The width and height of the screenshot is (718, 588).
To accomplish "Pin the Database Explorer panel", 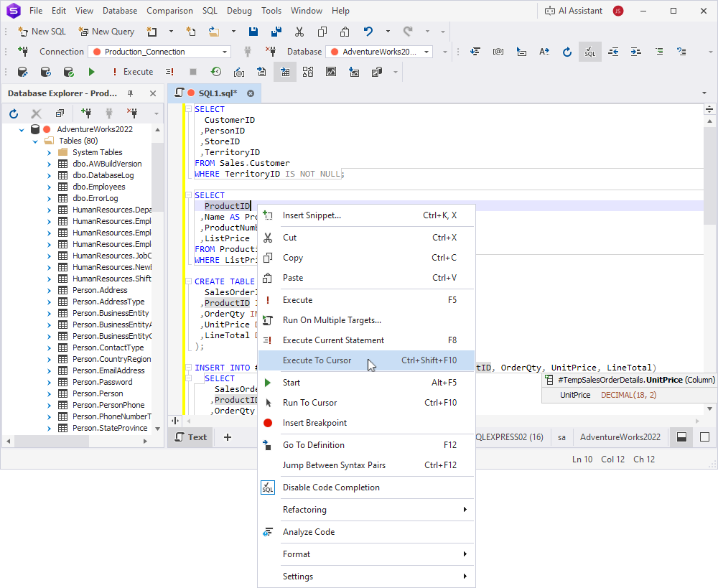I will (x=131, y=93).
